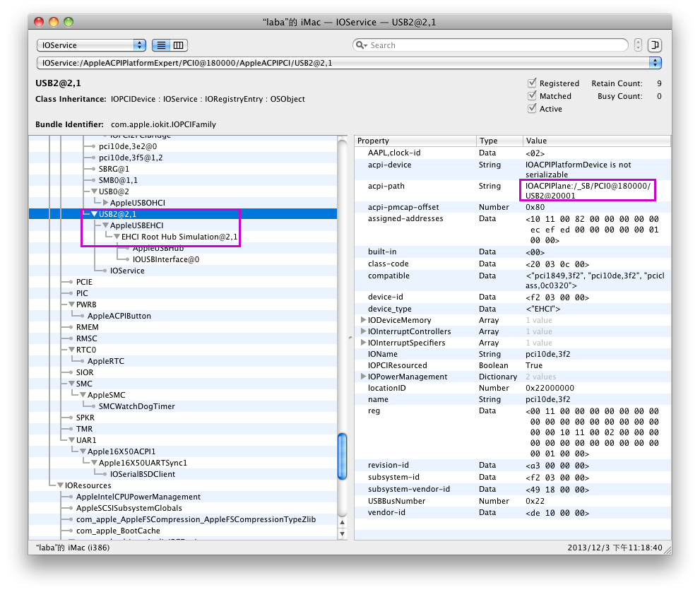Collapse the PWRB tree node
700x597 pixels.
point(71,304)
